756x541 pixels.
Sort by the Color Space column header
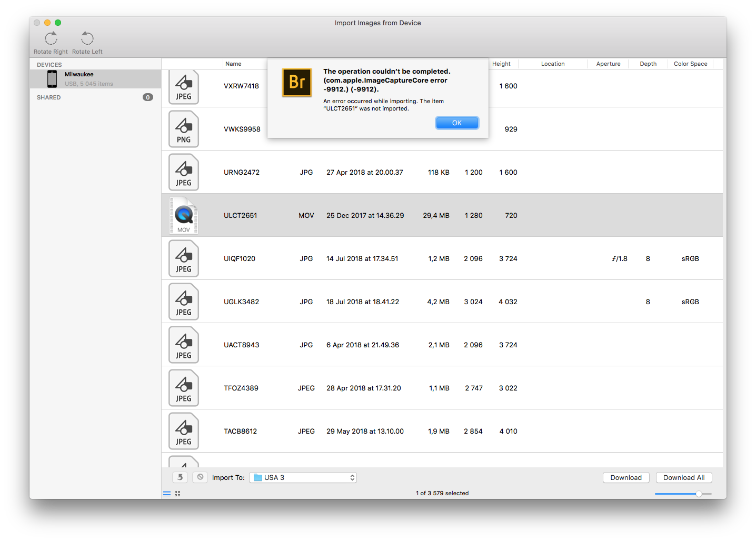pyautogui.click(x=691, y=64)
